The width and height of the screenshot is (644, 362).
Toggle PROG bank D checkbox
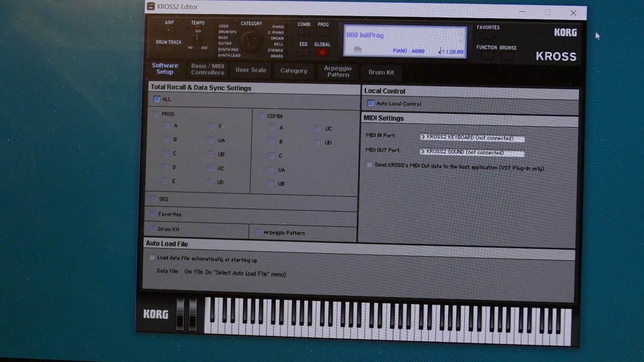tap(165, 167)
